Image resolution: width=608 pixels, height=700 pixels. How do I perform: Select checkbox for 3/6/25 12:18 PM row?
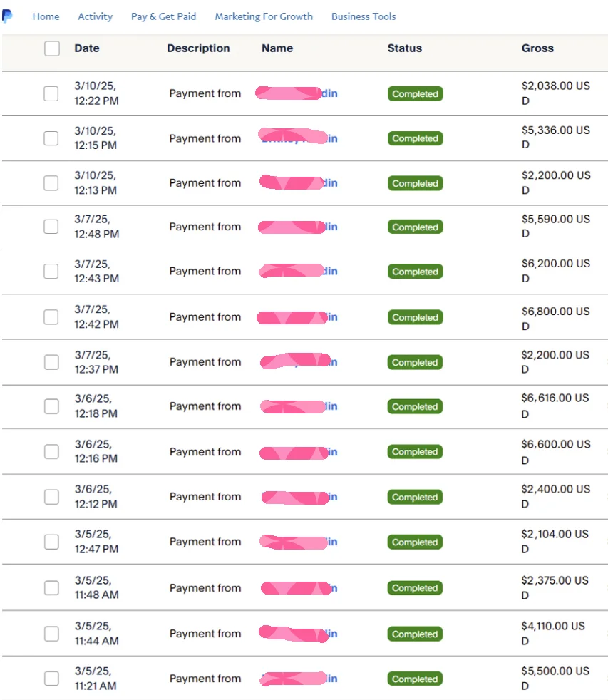(x=51, y=406)
